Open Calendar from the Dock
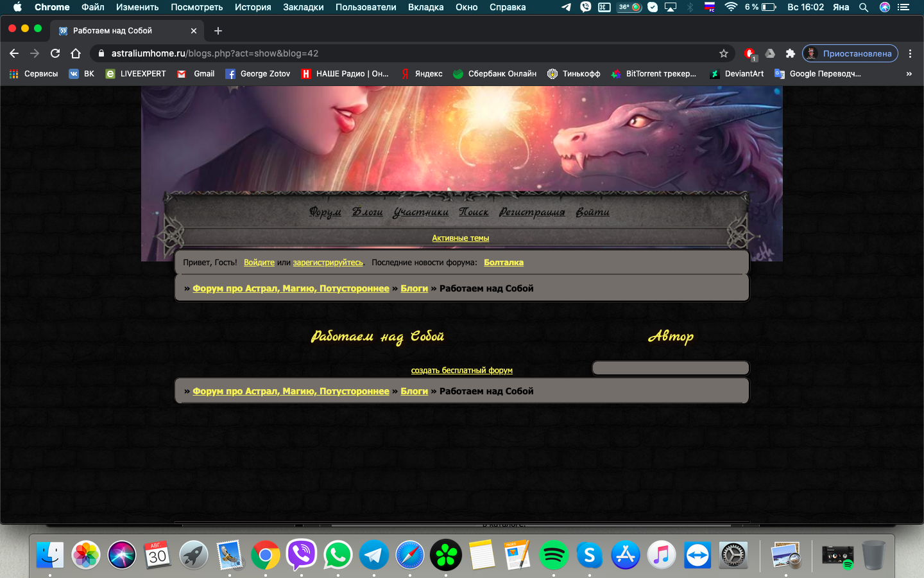924x578 pixels. pyautogui.click(x=158, y=556)
